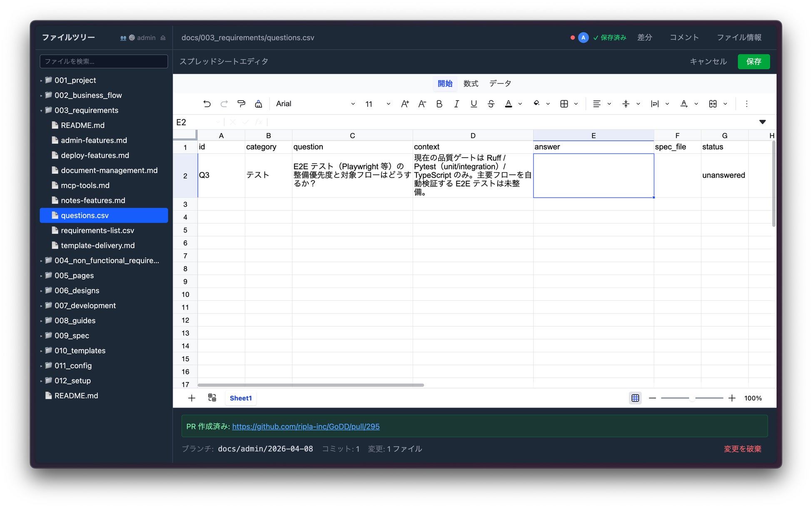
Task: Click the paint format brush icon
Action: (241, 104)
